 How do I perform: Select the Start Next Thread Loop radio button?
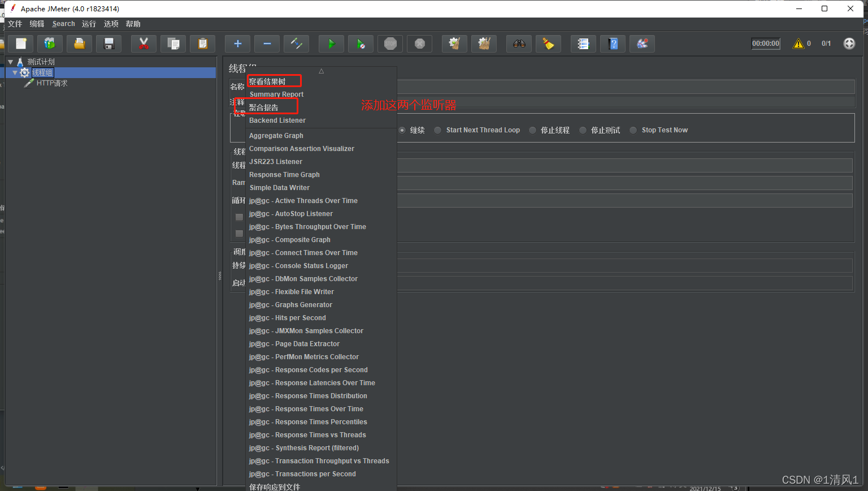pos(438,130)
